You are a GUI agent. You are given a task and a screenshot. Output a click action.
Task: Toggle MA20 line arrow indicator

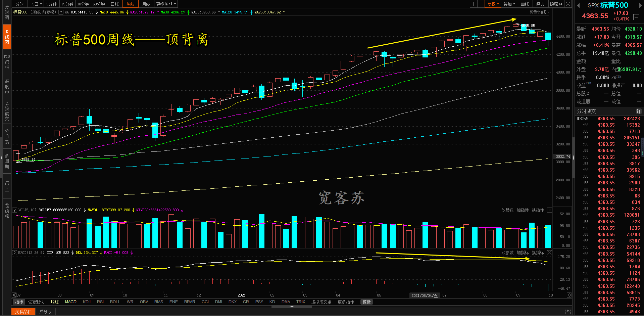tap(158, 12)
